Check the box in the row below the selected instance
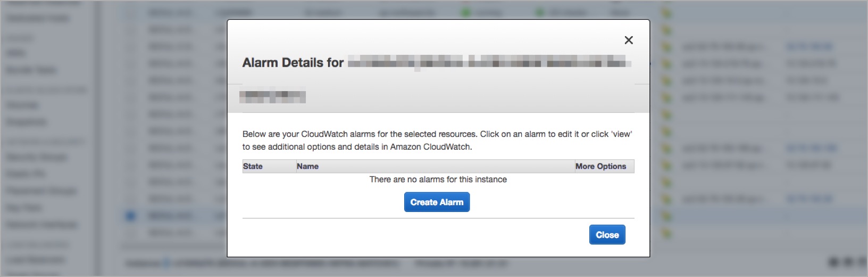Viewport: 868px width, 277px height. pos(131,233)
